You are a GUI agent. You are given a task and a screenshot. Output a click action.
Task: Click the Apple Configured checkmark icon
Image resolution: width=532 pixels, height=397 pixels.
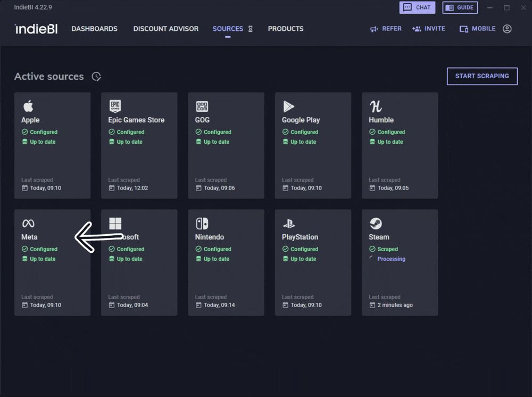point(25,131)
